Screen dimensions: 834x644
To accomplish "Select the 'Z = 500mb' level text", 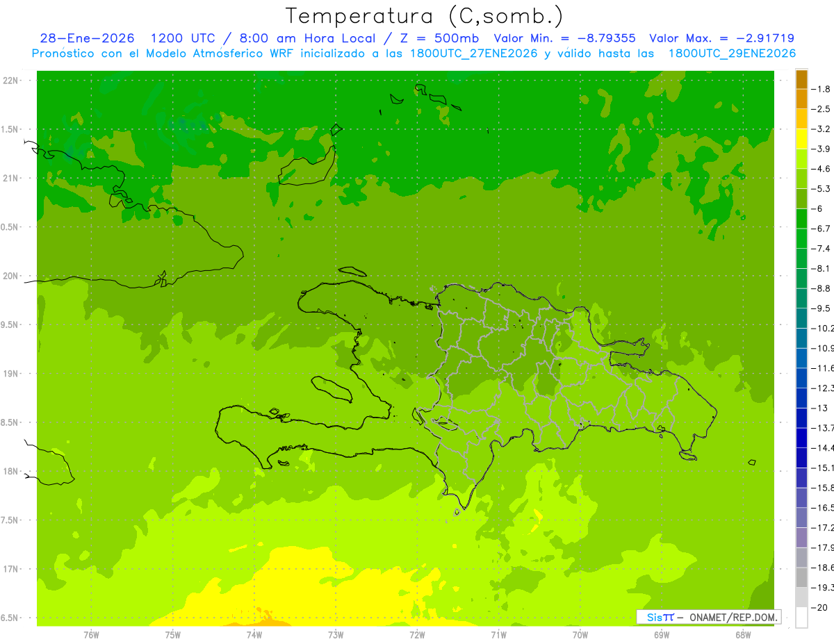I will pyautogui.click(x=436, y=38).
